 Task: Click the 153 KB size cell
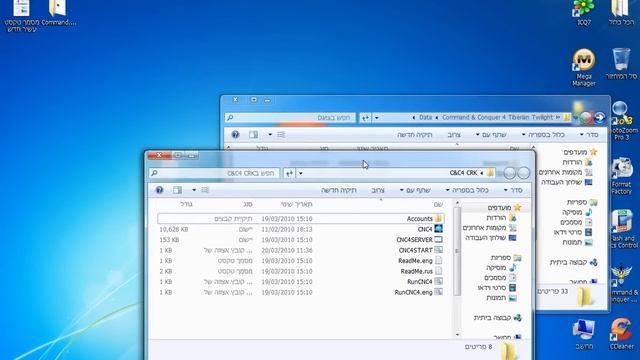pos(169,240)
